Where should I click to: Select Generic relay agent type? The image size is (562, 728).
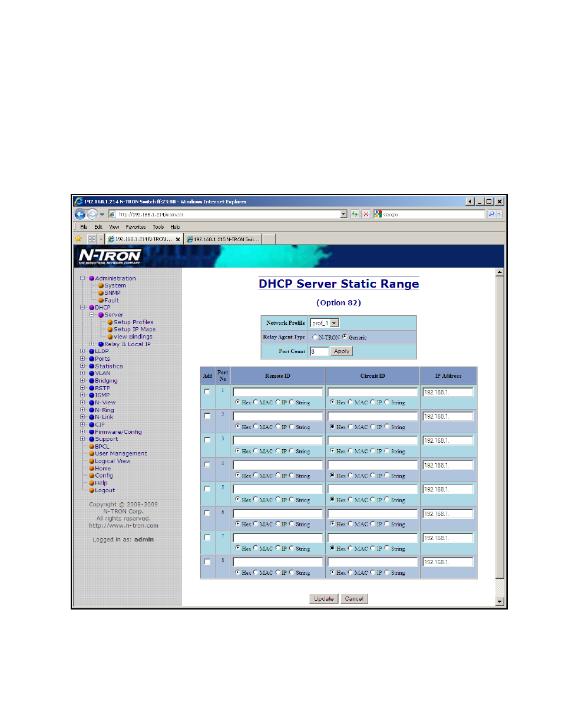[x=345, y=337]
